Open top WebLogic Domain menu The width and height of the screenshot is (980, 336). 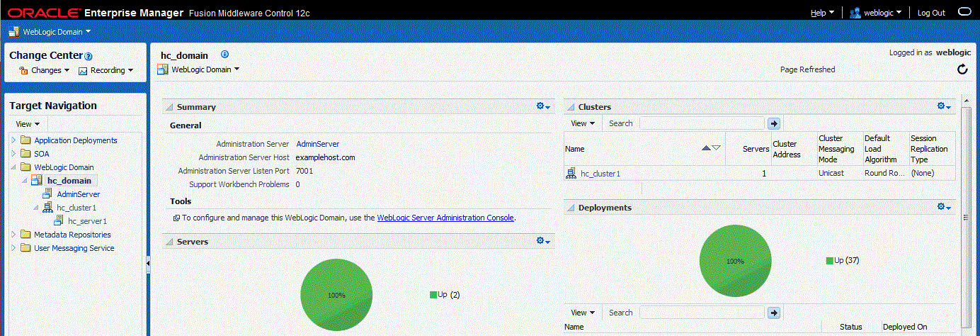(x=50, y=32)
